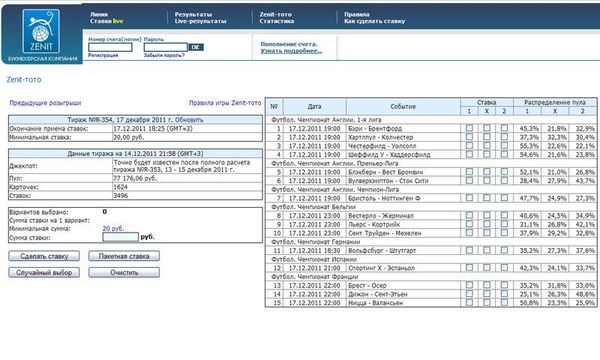
Task: Click the Сделать ставку button
Action: pos(44,256)
